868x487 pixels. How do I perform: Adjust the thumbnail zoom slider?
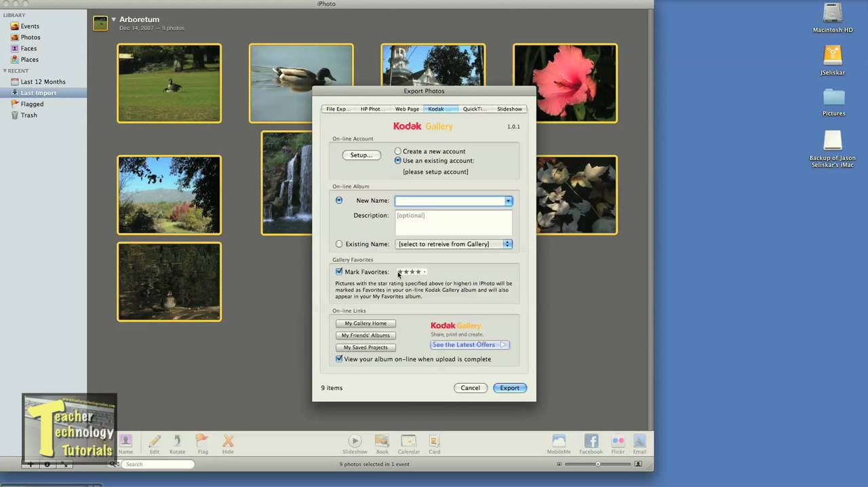(597, 464)
